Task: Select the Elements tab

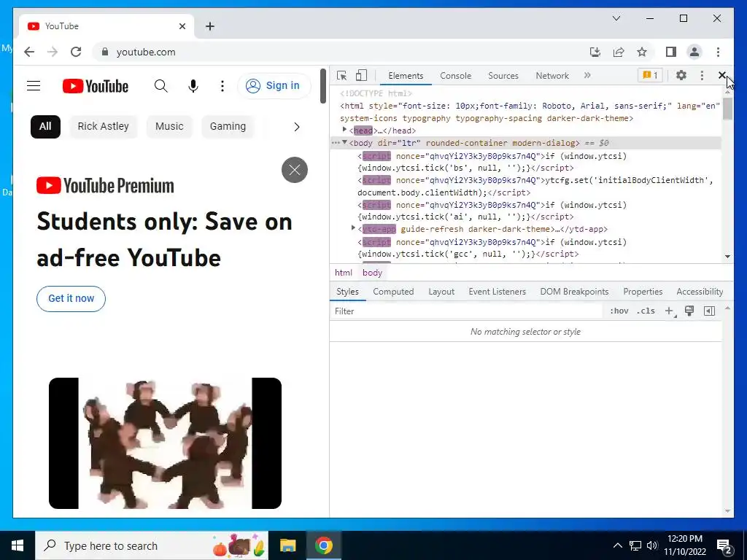Action: 406,76
